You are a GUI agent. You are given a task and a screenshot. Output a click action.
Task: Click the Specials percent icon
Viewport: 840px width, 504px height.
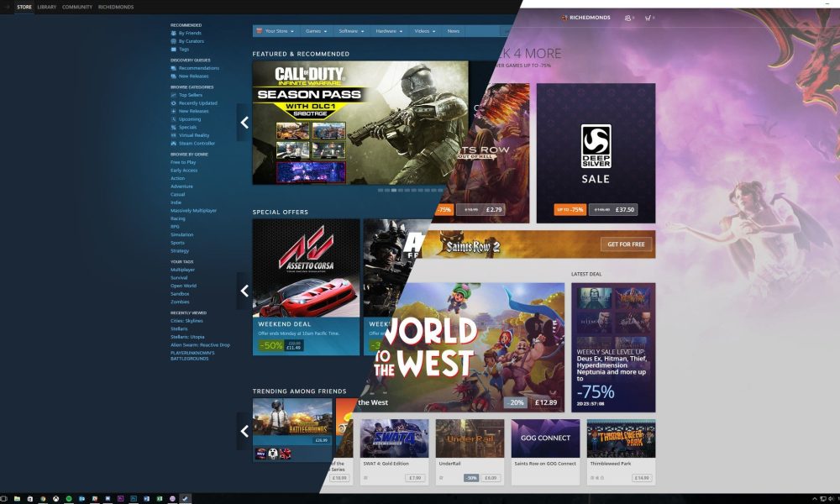coord(173,127)
